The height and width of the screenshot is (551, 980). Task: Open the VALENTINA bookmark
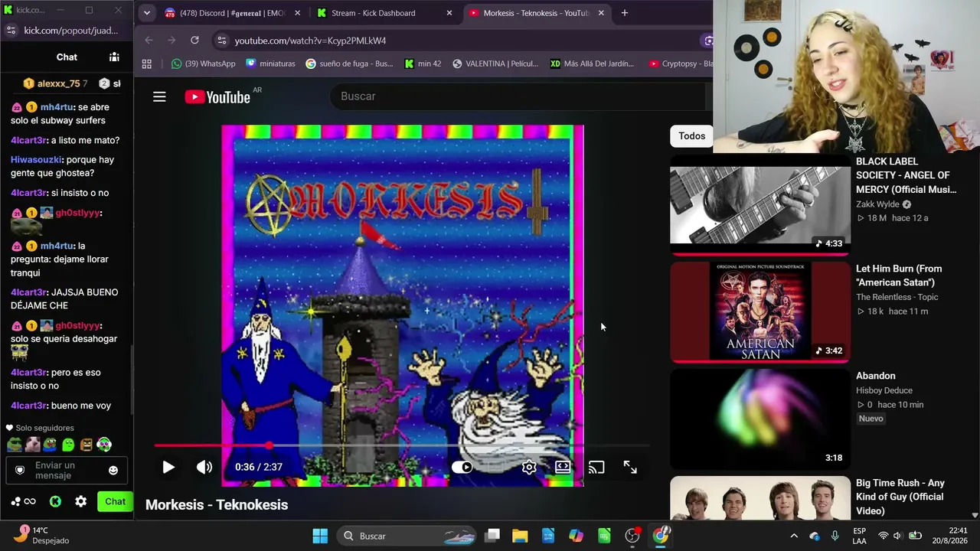point(495,64)
